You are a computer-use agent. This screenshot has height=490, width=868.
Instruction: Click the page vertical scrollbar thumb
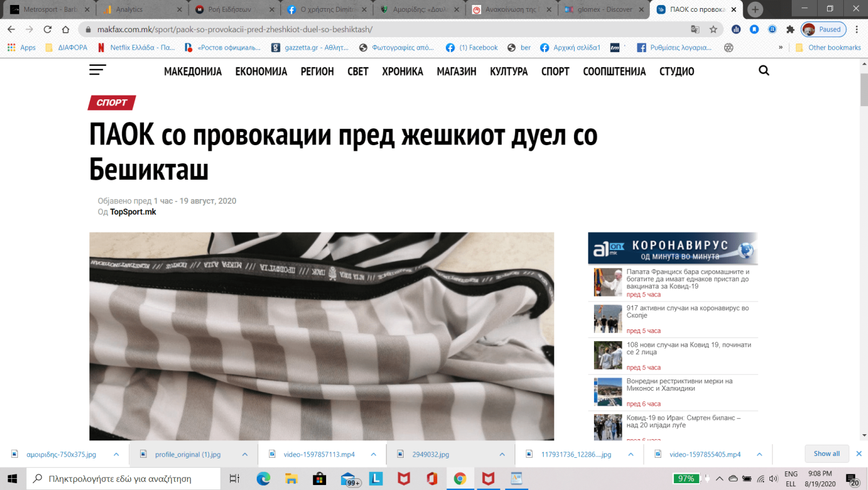[x=862, y=90]
